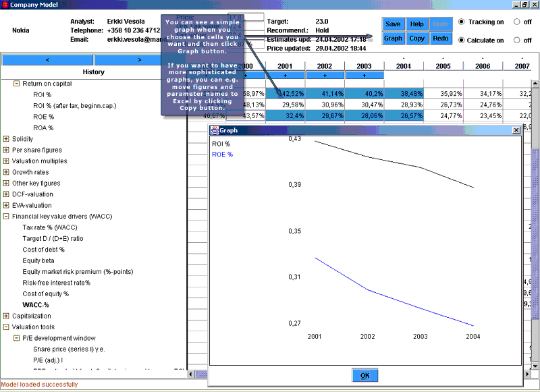Viewport: 540px width, 392px height.
Task: Expand the EVA-valuation node
Action: (6, 205)
